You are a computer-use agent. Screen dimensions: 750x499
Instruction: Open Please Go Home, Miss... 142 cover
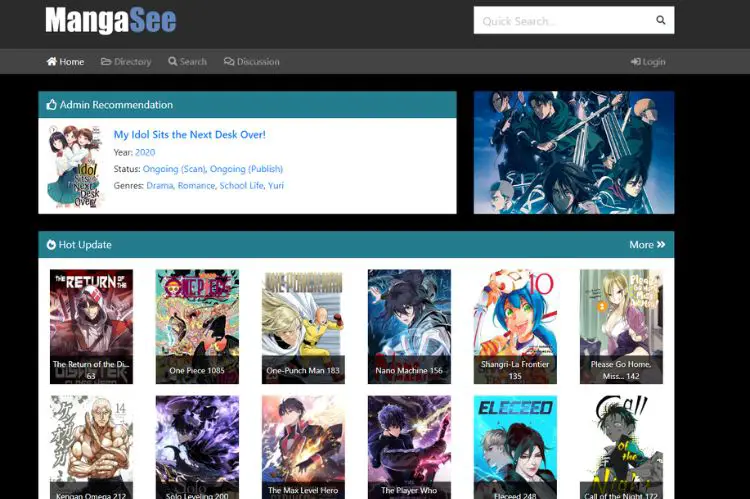621,326
